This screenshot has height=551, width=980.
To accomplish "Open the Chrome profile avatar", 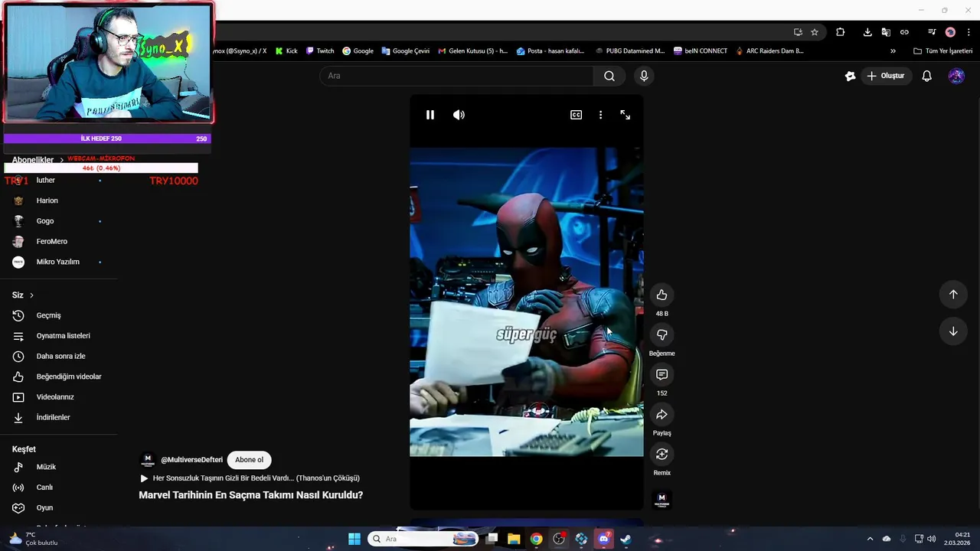I will click(950, 32).
